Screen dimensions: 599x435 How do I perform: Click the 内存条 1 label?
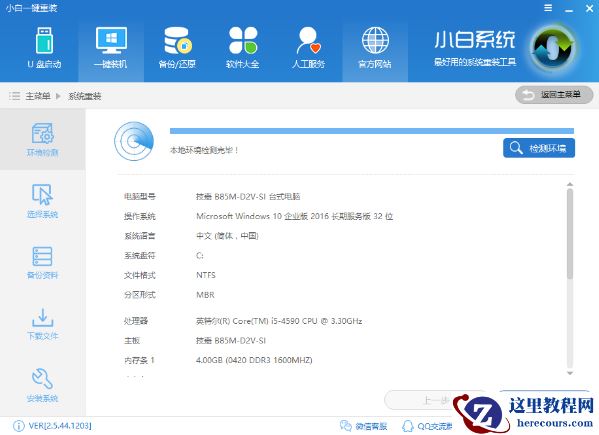point(139,360)
